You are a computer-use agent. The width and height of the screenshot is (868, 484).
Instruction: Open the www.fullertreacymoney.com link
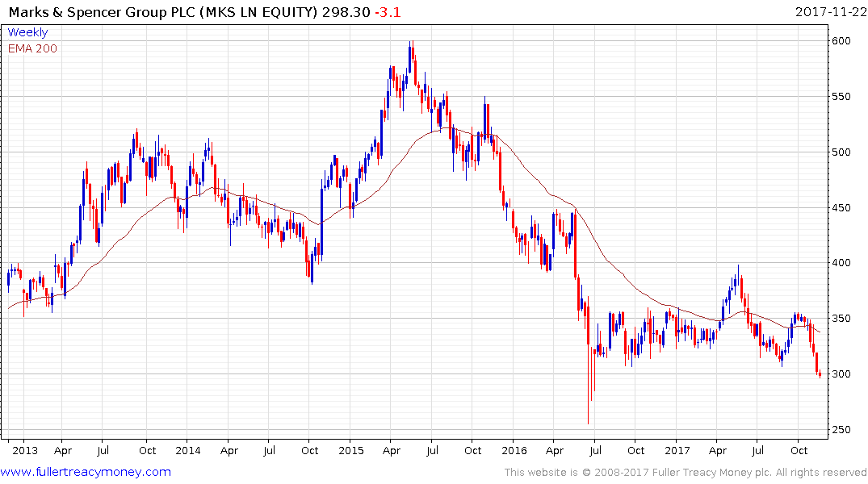(x=86, y=472)
